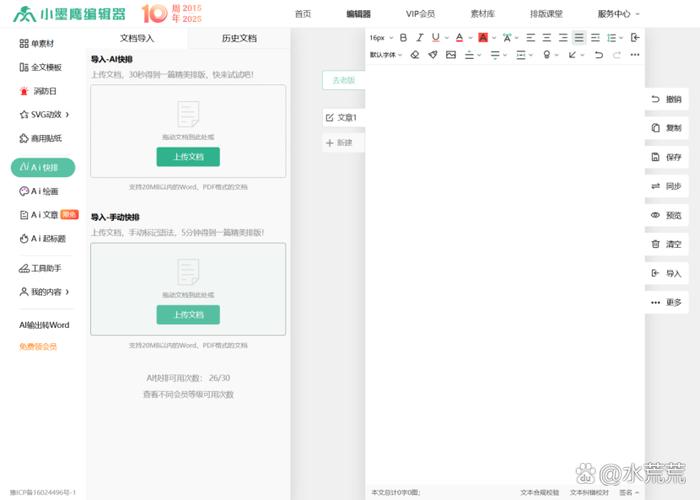
Task: Click 上传文档 under 导入-AI快排
Action: (x=188, y=157)
